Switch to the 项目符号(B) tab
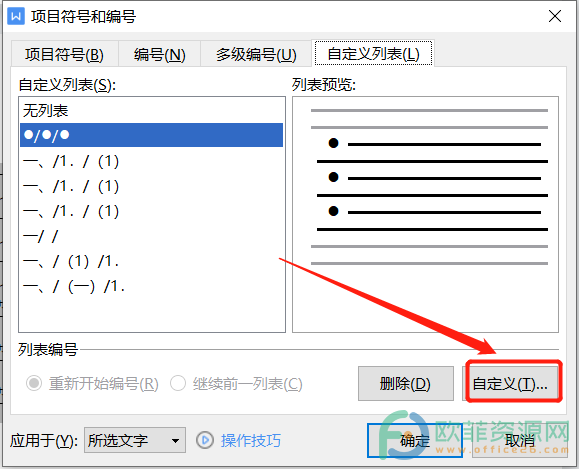 click(65, 54)
